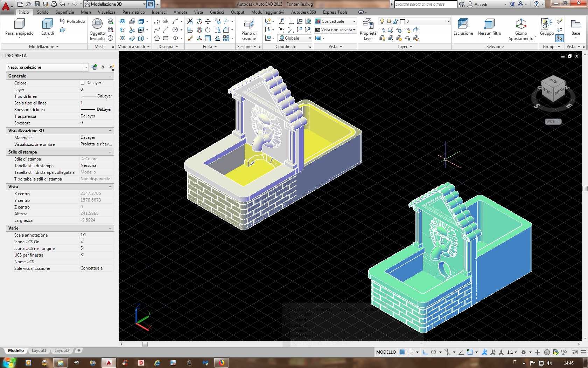
Task: Open Proprietà layer manager
Action: pyautogui.click(x=368, y=30)
